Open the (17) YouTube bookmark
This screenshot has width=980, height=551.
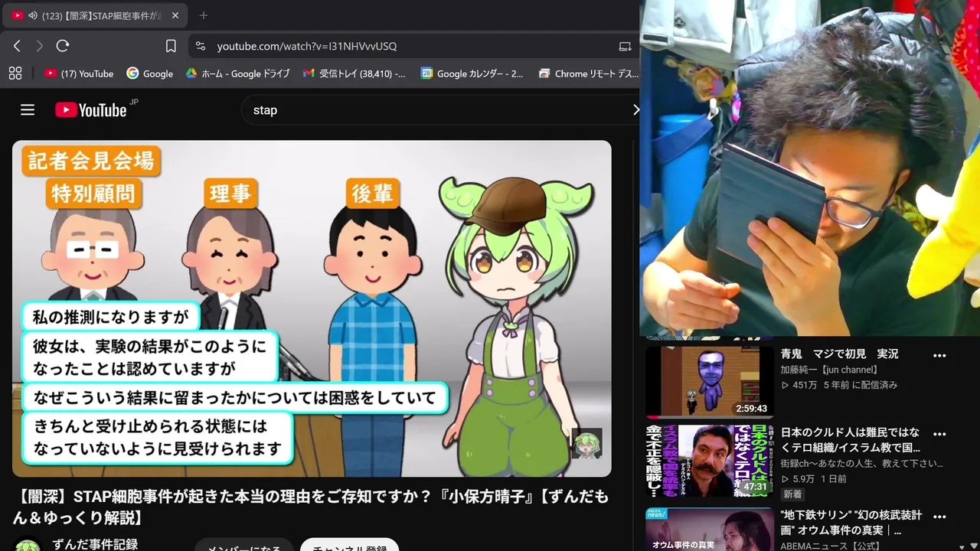pyautogui.click(x=79, y=73)
